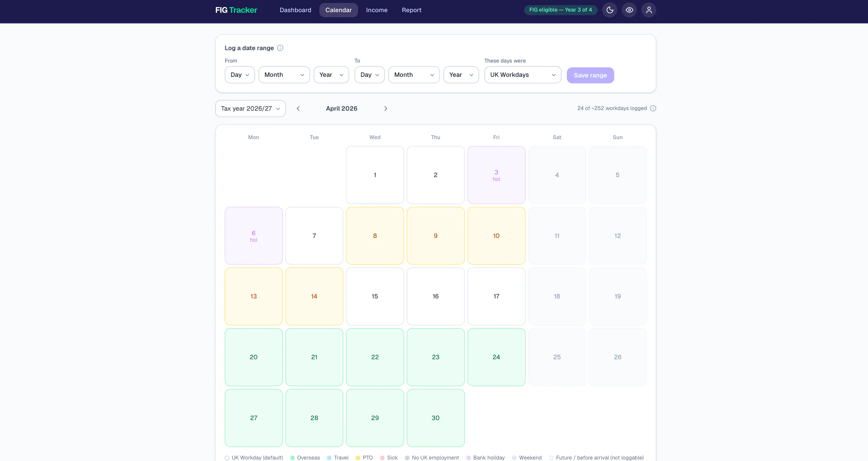Click the "UK Workday (default)" legend label
The height and width of the screenshot is (461, 868).
pyautogui.click(x=257, y=458)
